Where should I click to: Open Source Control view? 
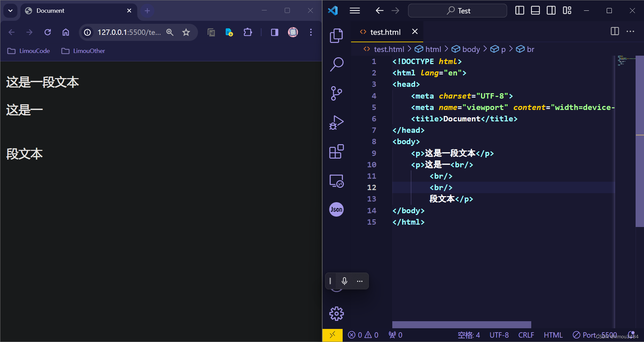point(336,94)
